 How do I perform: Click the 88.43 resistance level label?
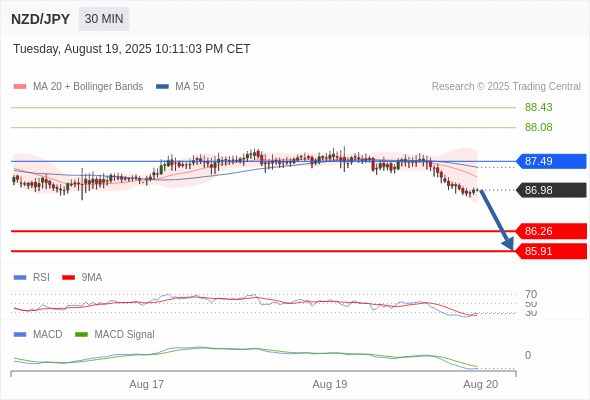coord(538,107)
